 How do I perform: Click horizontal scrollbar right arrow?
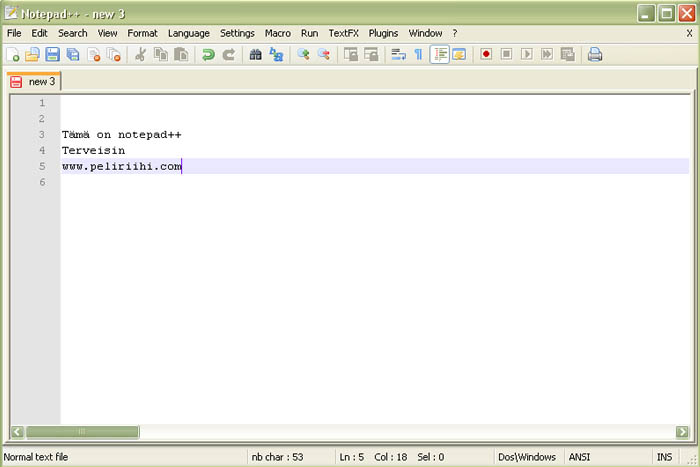pyautogui.click(x=682, y=432)
